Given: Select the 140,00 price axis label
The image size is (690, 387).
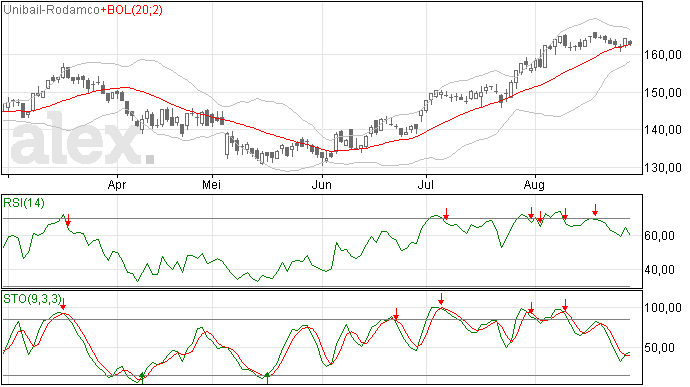Looking at the screenshot, I should pos(663,130).
